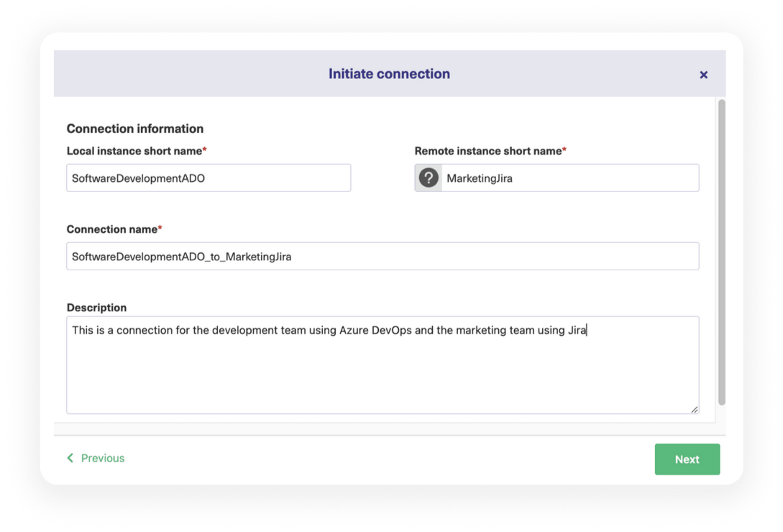Go back with the Previous link

click(96, 458)
